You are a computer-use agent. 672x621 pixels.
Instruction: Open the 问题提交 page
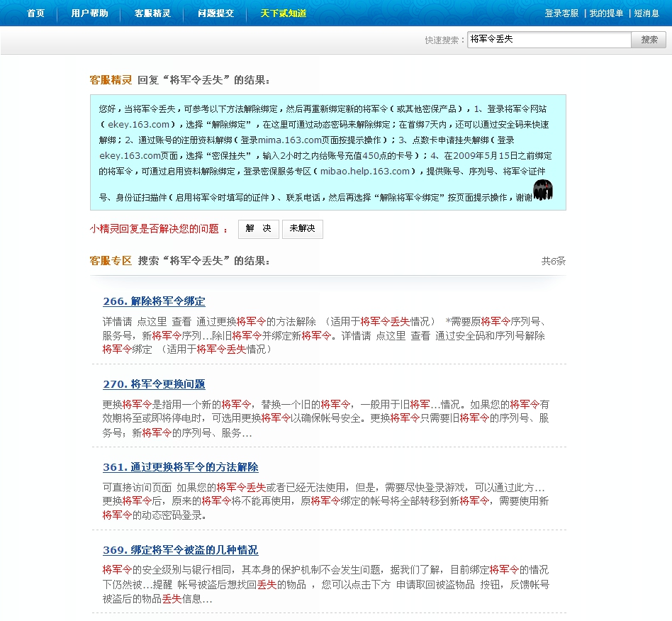click(215, 13)
